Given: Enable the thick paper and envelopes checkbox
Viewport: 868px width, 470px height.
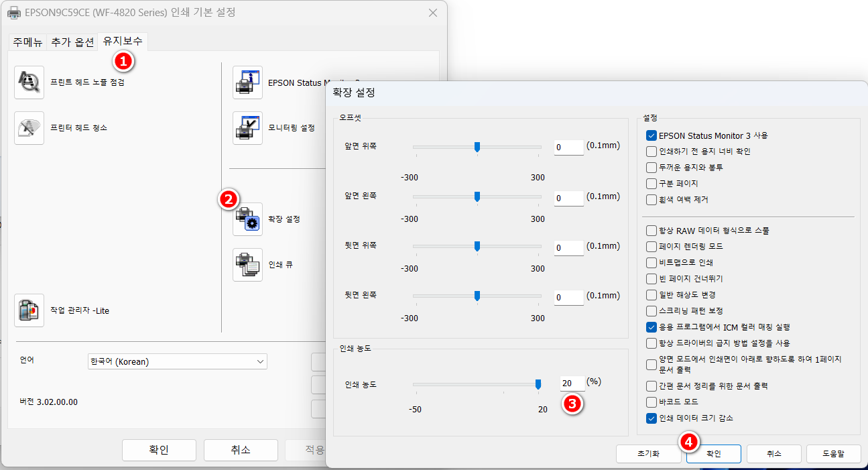Looking at the screenshot, I should click(651, 167).
